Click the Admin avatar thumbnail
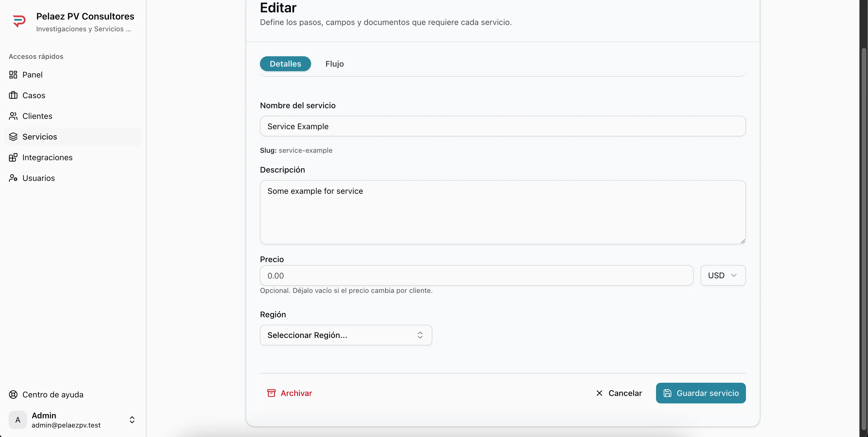The image size is (868, 437). point(18,420)
